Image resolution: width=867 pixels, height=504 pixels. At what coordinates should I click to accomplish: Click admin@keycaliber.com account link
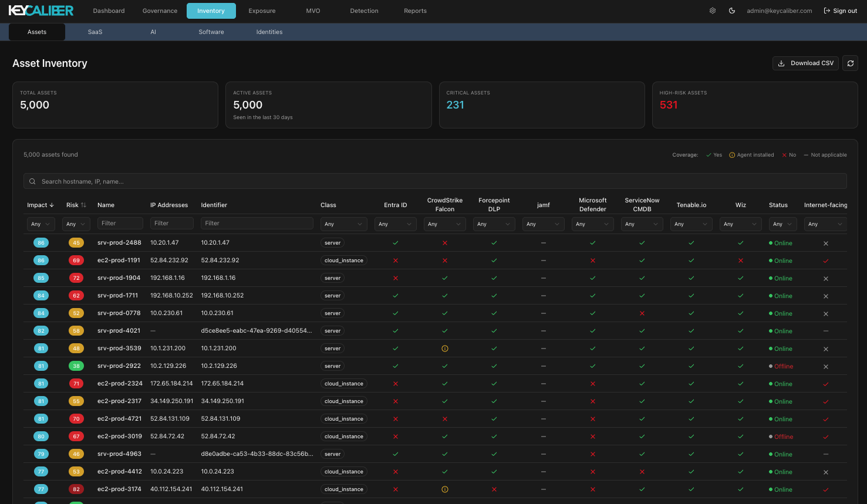pos(780,11)
